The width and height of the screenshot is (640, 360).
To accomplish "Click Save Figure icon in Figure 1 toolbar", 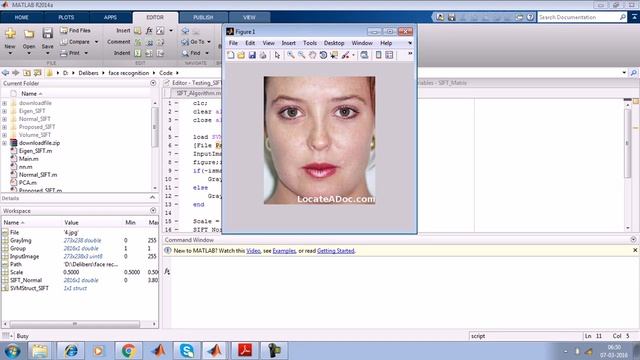I will pyautogui.click(x=252, y=55).
